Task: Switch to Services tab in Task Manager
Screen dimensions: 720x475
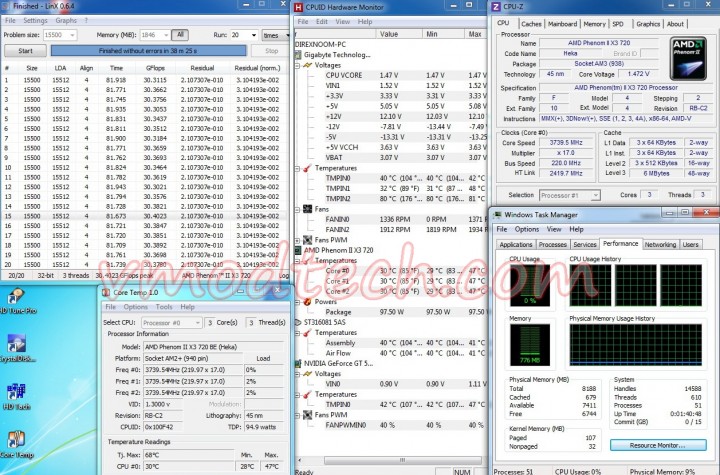Action: 585,244
